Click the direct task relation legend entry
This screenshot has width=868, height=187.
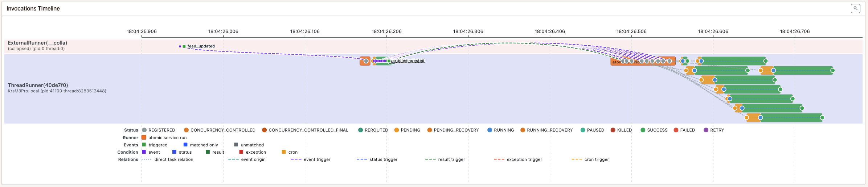(167, 159)
